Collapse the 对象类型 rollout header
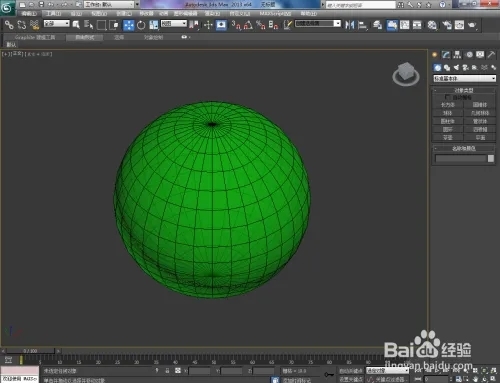The height and width of the screenshot is (383, 500). point(464,90)
